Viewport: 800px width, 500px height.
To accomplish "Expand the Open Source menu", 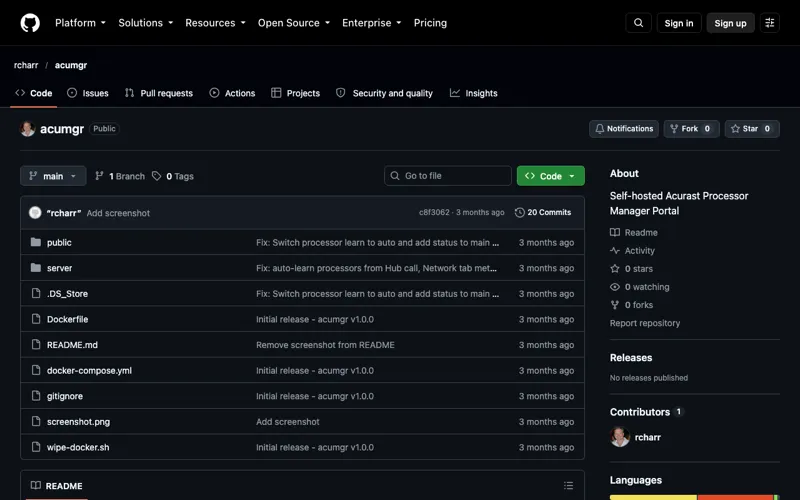I will coord(294,23).
